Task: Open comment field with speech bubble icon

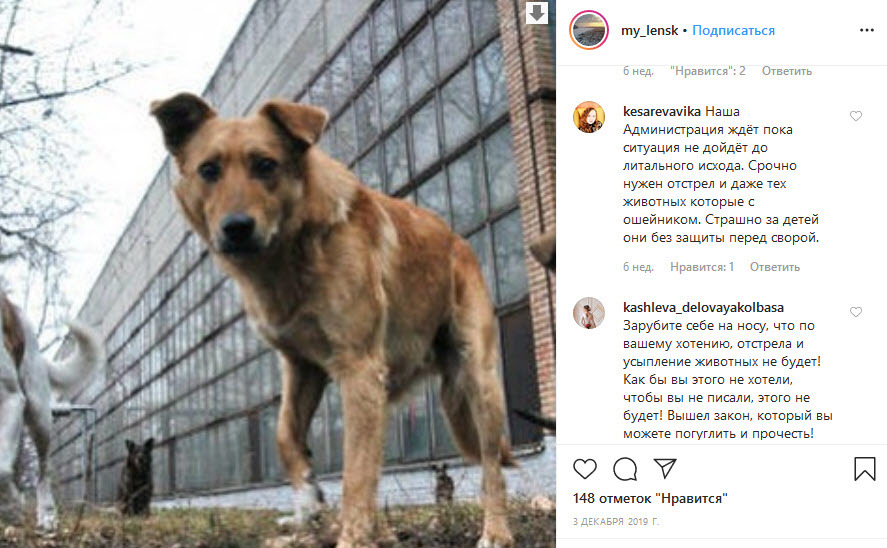Action: pyautogui.click(x=625, y=469)
